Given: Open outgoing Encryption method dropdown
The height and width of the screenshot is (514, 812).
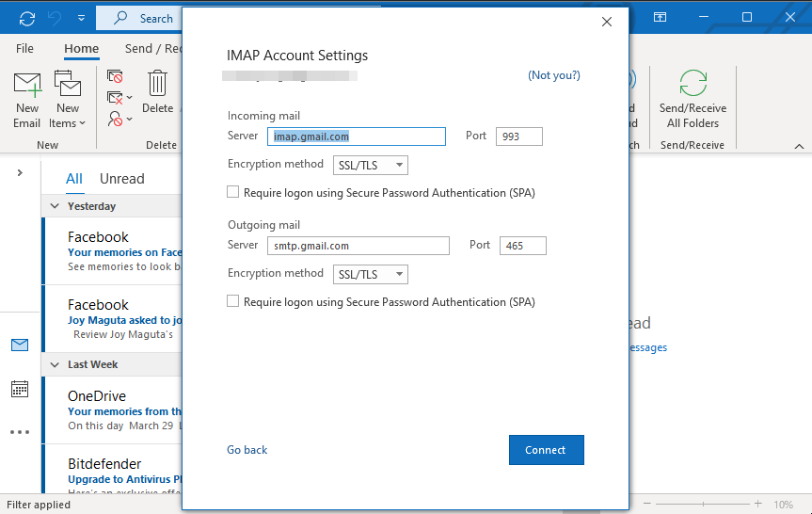Looking at the screenshot, I should 371,275.
